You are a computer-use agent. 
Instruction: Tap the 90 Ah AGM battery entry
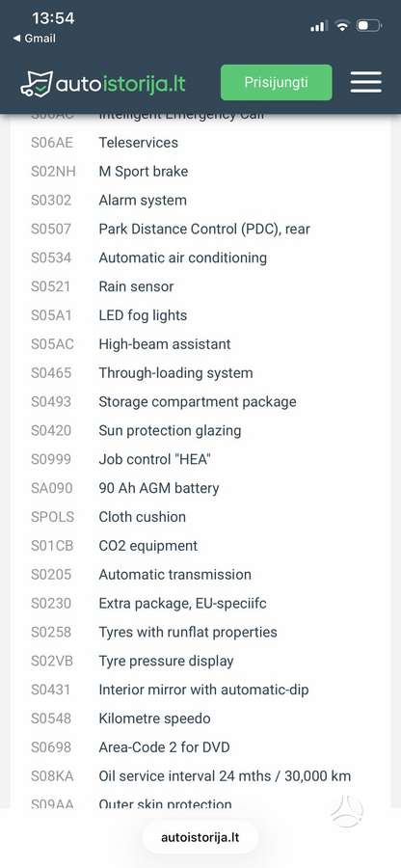(x=200, y=488)
